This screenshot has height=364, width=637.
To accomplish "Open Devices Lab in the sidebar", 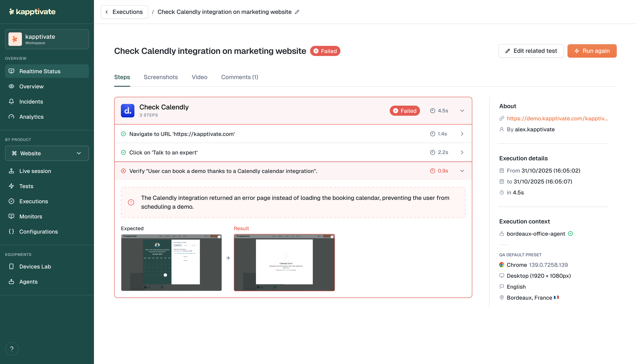I will 35,267.
